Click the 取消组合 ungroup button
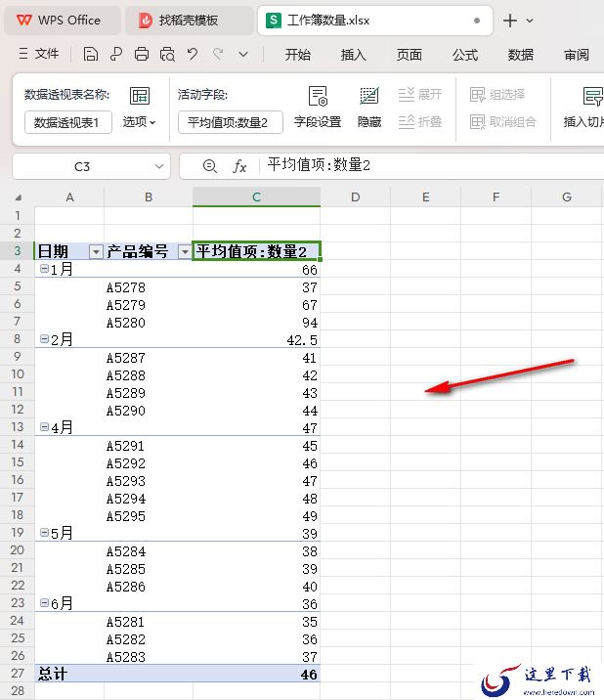The width and height of the screenshot is (604, 700). pyautogui.click(x=502, y=121)
